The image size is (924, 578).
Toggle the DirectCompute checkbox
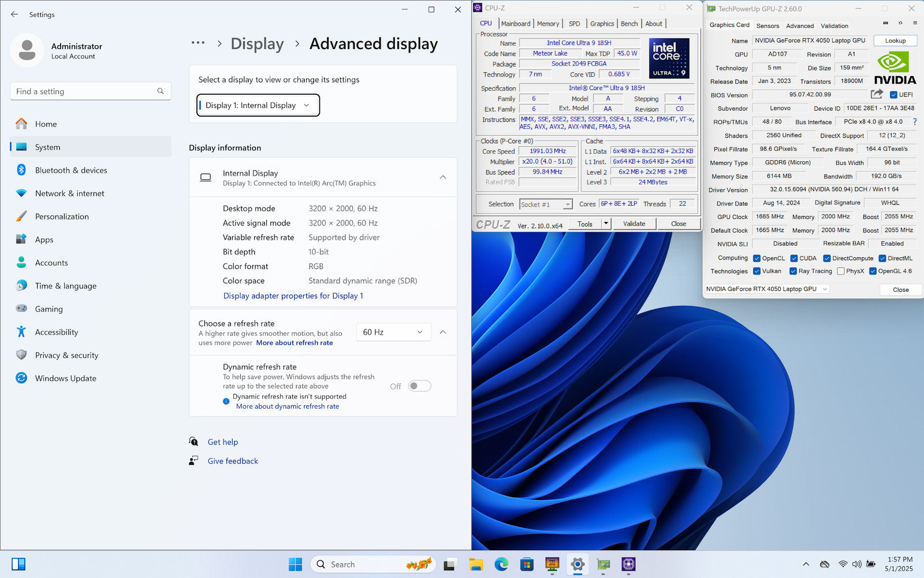tap(827, 258)
